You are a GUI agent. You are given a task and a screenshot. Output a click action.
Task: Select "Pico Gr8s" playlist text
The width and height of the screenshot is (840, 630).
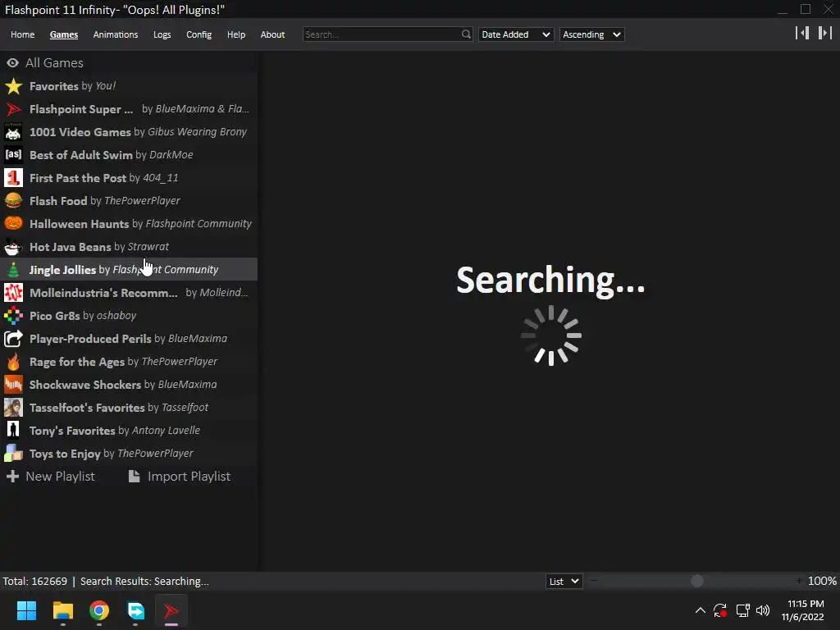(x=55, y=316)
